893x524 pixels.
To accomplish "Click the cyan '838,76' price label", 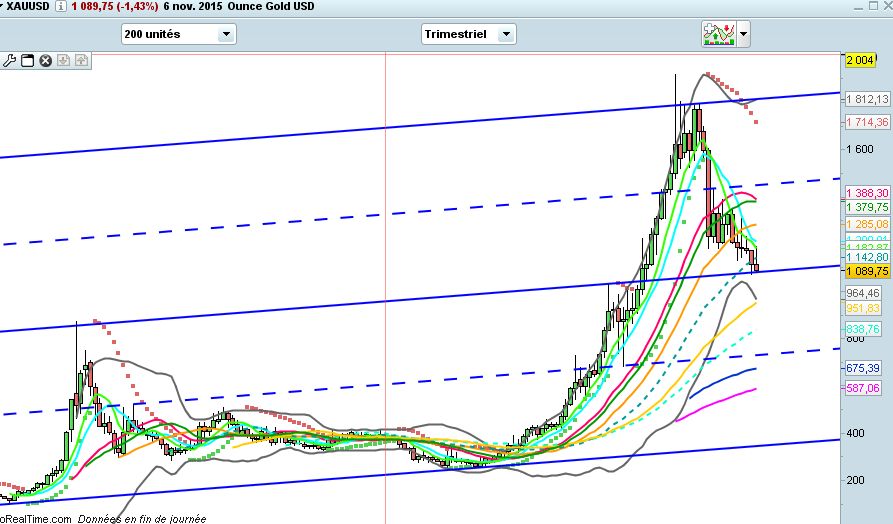I will [863, 329].
